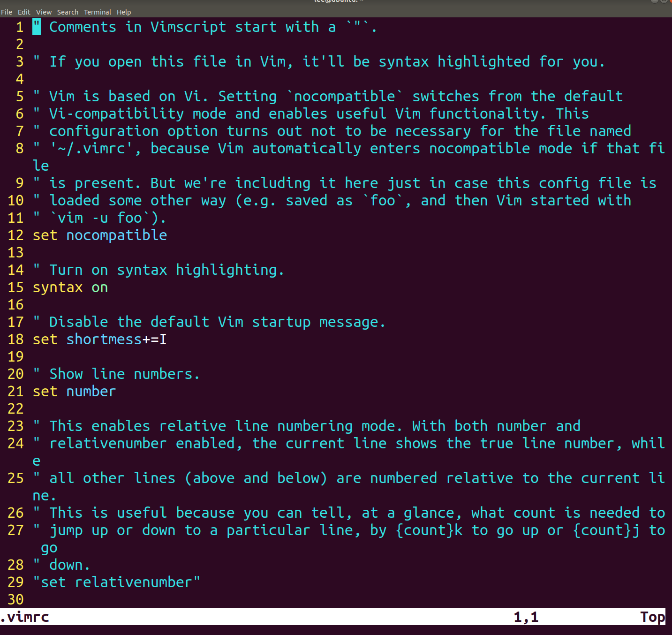Open the View menu
The image size is (672, 635).
[x=44, y=12]
